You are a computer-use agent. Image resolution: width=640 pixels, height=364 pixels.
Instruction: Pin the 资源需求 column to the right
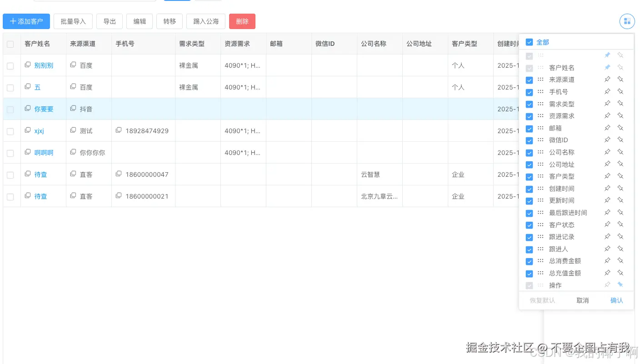[620, 115]
